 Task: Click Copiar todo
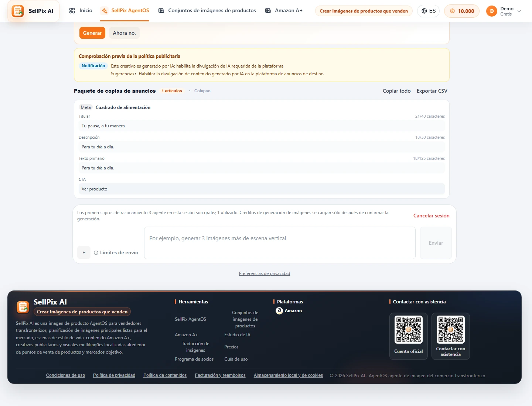coord(396,91)
